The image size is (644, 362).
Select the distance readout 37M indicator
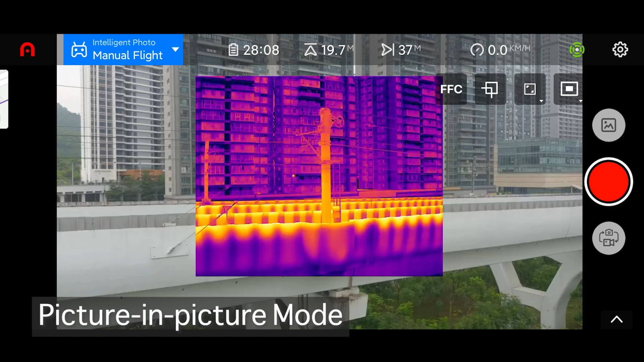pos(400,50)
